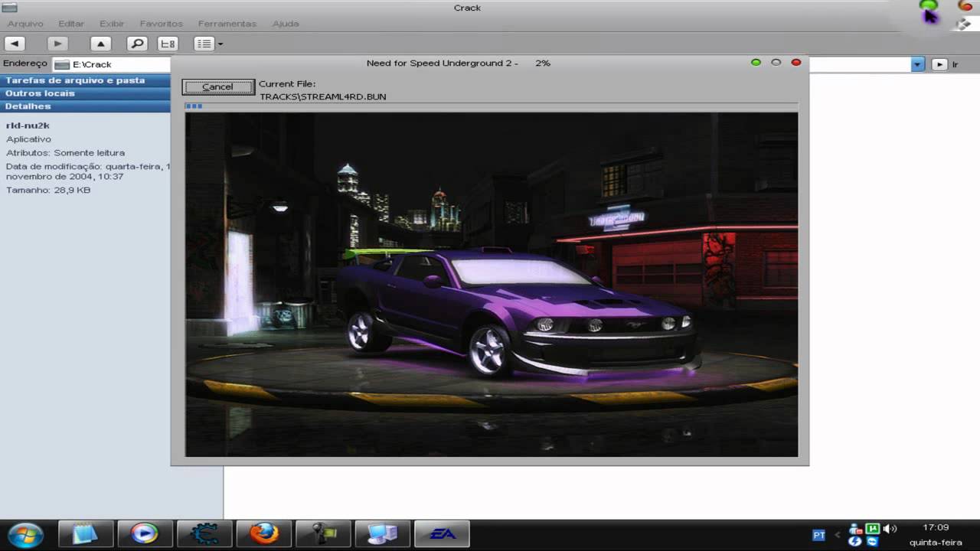Open the Windows Start orb
The width and height of the screenshot is (980, 551).
pos(24,534)
